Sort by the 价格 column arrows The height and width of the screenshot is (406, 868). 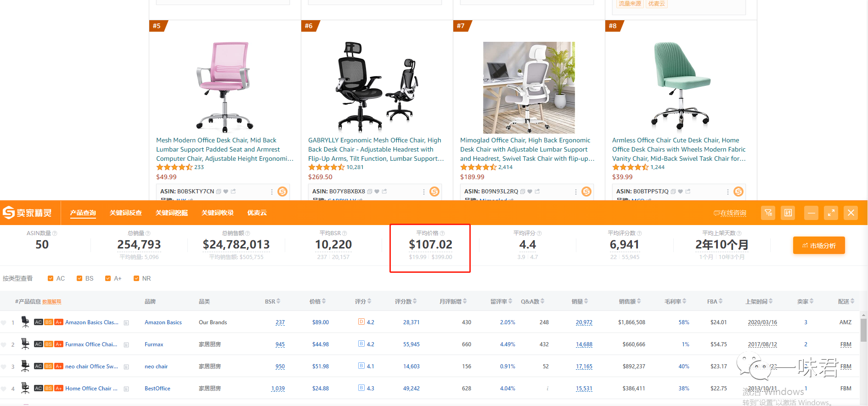click(x=324, y=301)
